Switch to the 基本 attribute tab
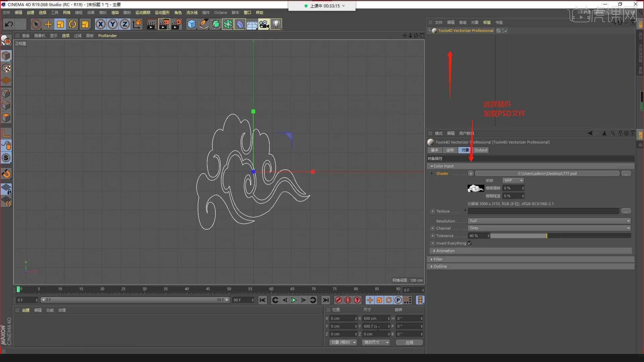The width and height of the screenshot is (644, 362). pos(435,150)
